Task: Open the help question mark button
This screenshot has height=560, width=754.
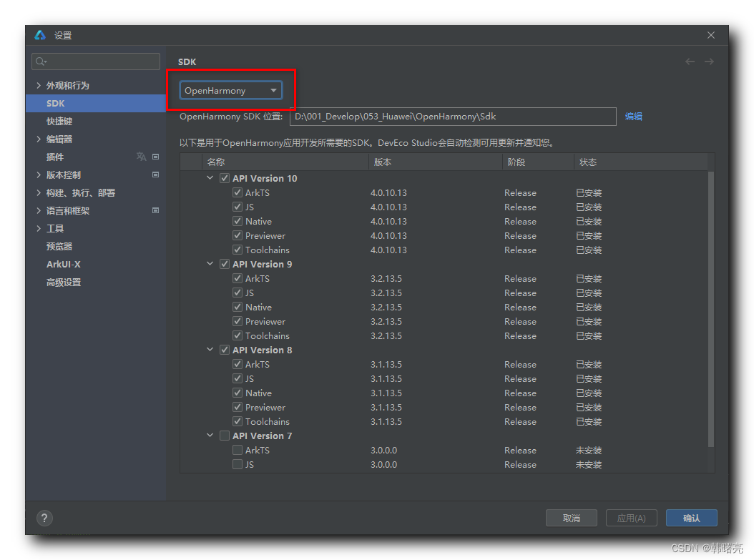Action: [x=44, y=519]
